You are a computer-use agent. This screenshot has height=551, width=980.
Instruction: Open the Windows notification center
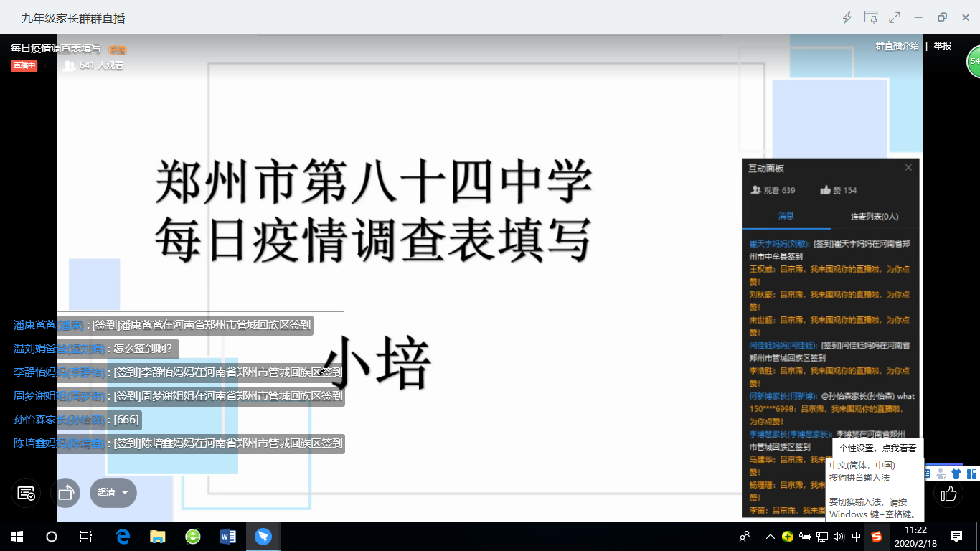(956, 537)
